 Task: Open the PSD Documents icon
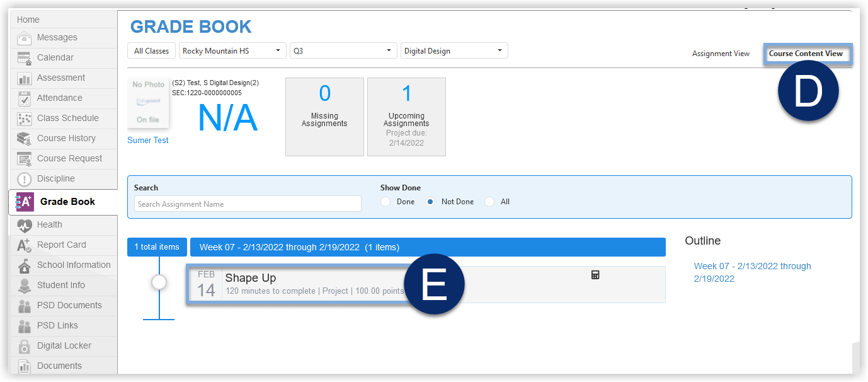[x=25, y=306]
